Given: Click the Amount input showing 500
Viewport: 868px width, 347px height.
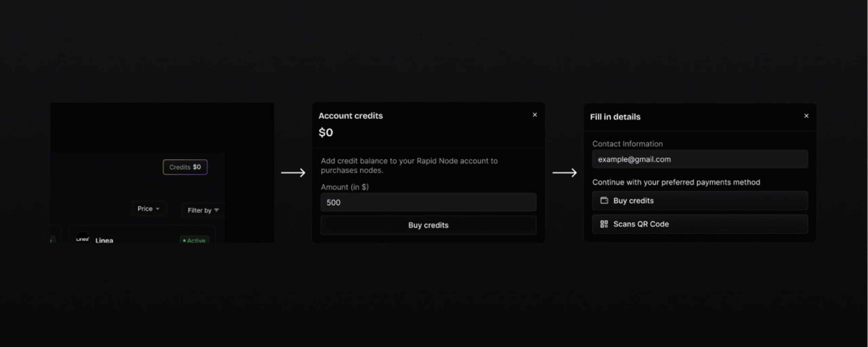Looking at the screenshot, I should (428, 202).
